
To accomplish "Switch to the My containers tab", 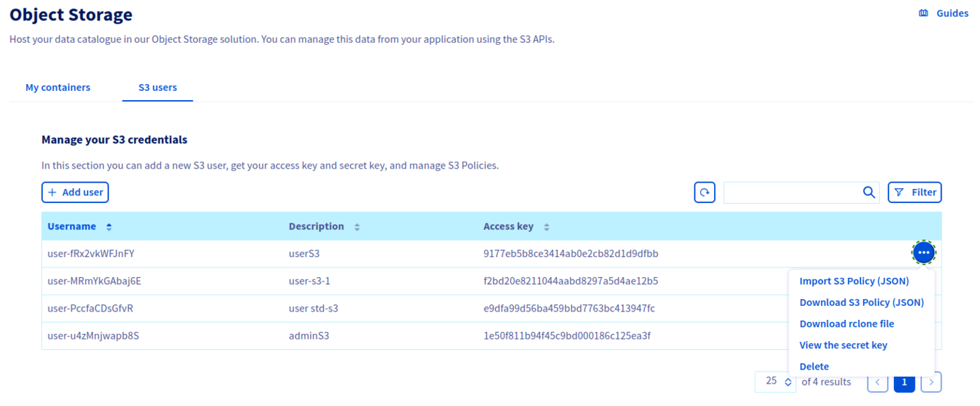I will [x=57, y=87].
